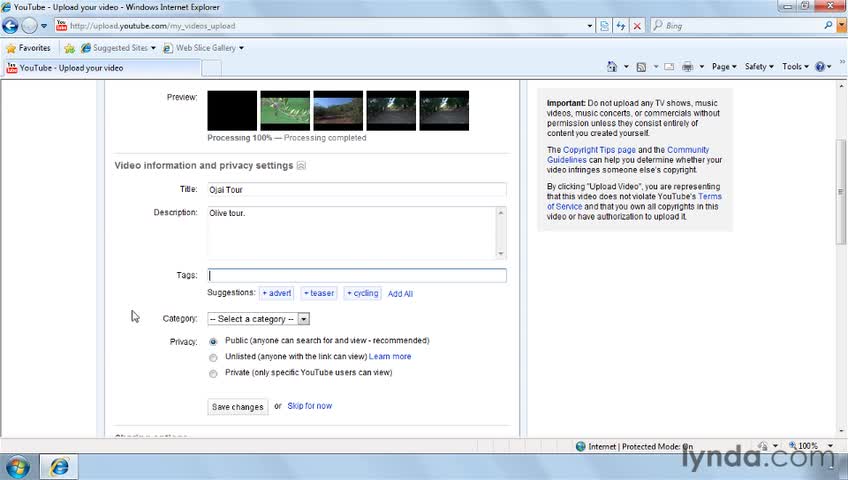The width and height of the screenshot is (848, 480).
Task: Click the address bar URL field
Action: 324,25
